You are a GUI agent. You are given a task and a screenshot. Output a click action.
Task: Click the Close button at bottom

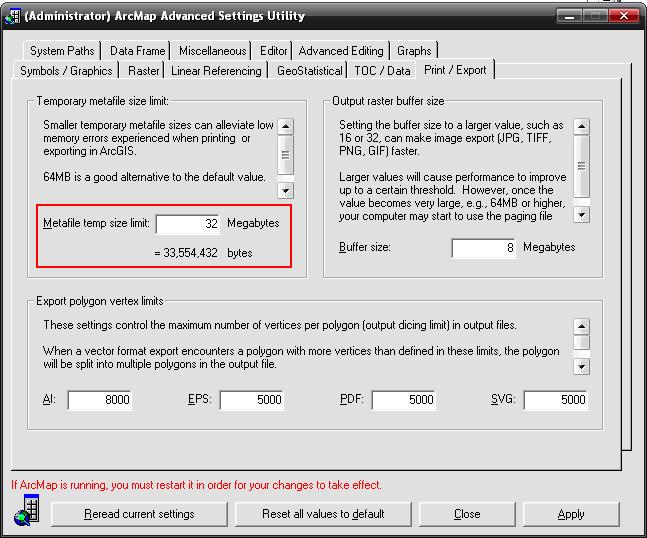coord(467,514)
